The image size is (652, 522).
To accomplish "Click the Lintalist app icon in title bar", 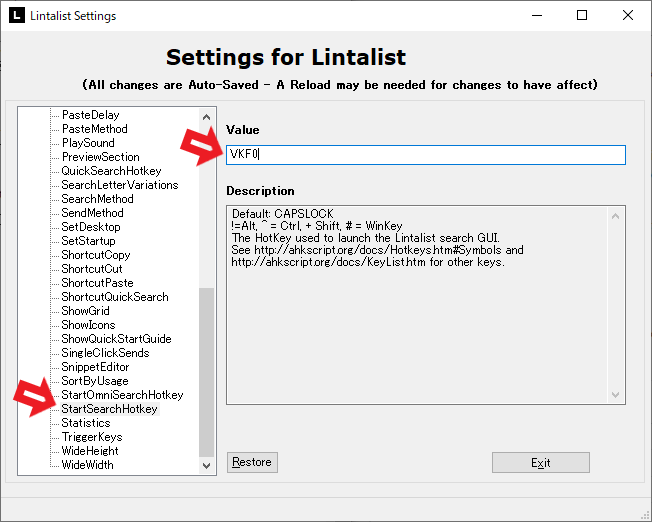I will pos(17,15).
